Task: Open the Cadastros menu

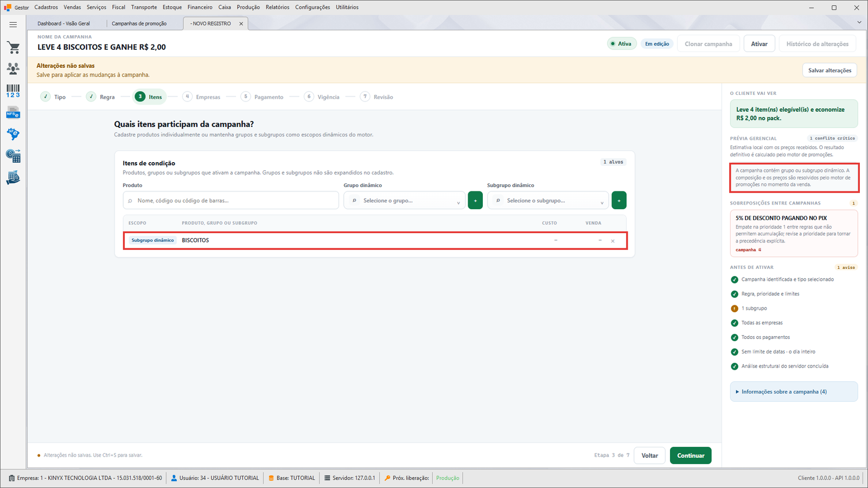Action: tap(46, 7)
